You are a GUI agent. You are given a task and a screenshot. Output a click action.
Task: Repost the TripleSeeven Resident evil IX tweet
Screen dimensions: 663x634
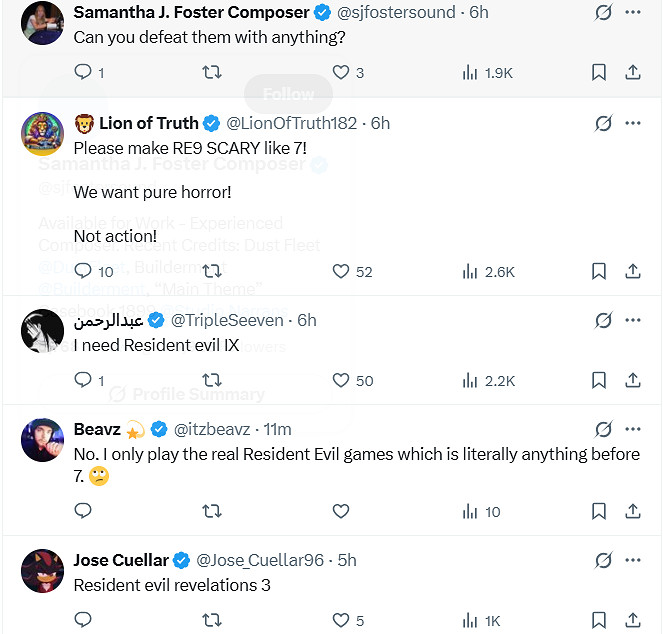211,380
